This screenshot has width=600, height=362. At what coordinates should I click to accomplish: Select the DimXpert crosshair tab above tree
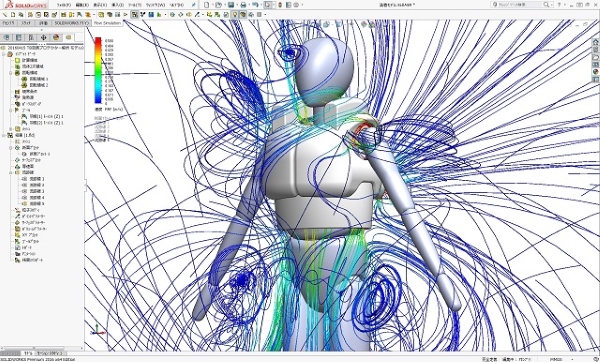pos(43,37)
